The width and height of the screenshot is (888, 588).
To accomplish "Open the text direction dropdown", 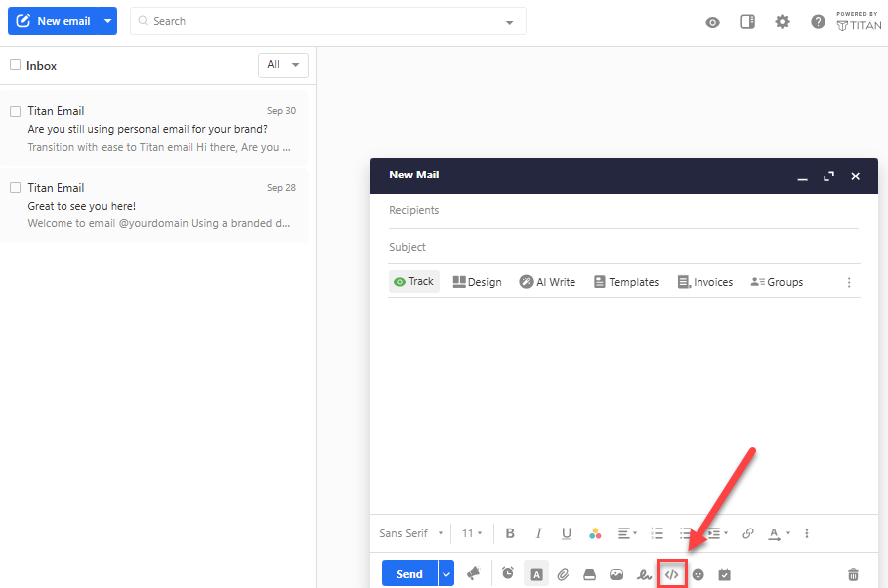I will point(778,533).
